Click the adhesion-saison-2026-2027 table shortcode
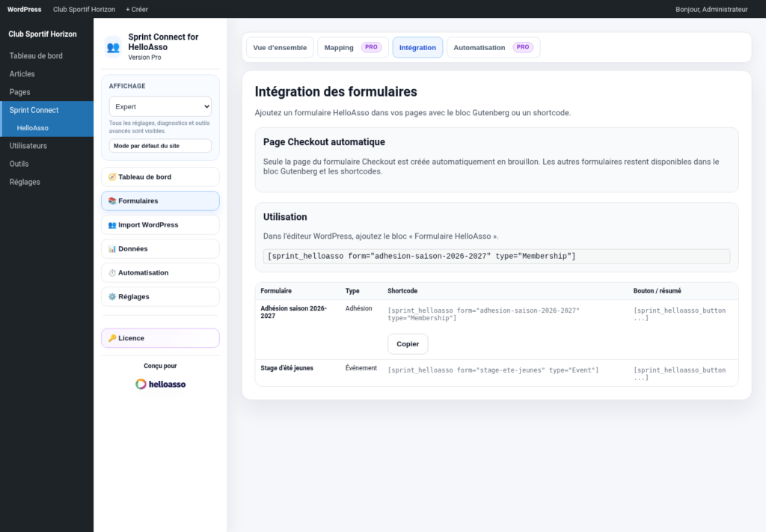This screenshot has height=532, width=766. (x=484, y=314)
